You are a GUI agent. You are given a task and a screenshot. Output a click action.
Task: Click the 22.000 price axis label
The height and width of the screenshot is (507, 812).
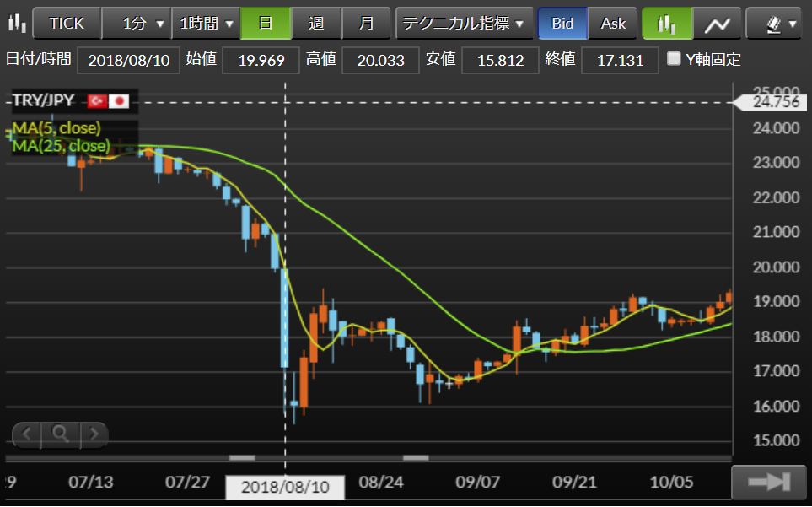(776, 197)
